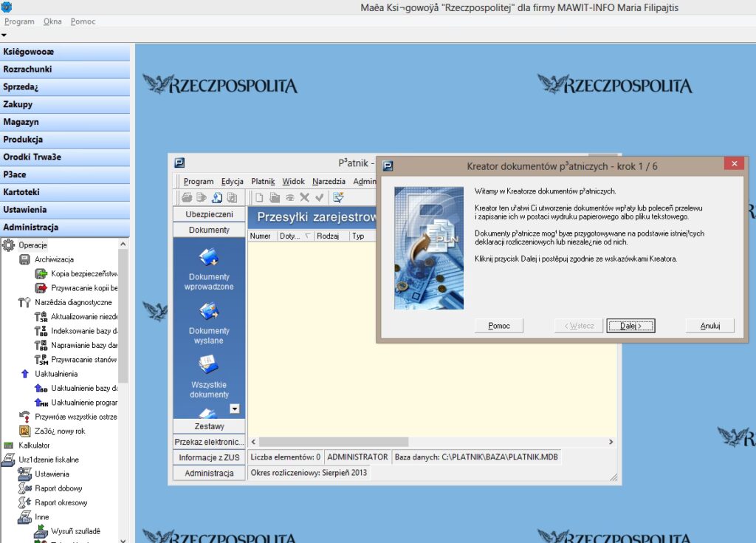Select Uaktualnienie programu in tree
The image size is (756, 543).
point(83,403)
